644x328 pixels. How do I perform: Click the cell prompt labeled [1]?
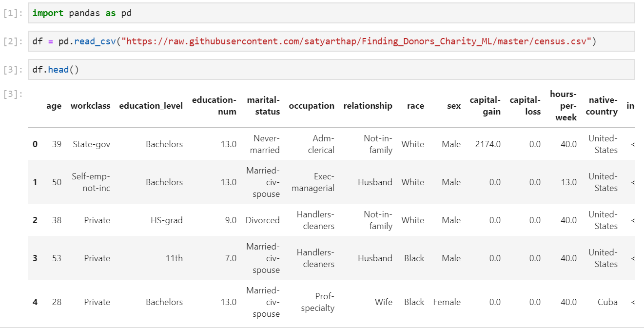pyautogui.click(x=12, y=13)
